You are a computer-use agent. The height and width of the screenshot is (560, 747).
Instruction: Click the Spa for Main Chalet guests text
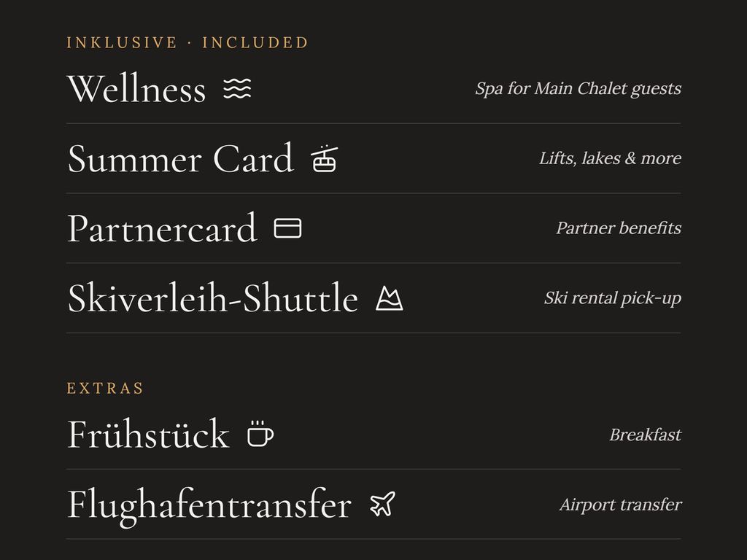click(578, 89)
